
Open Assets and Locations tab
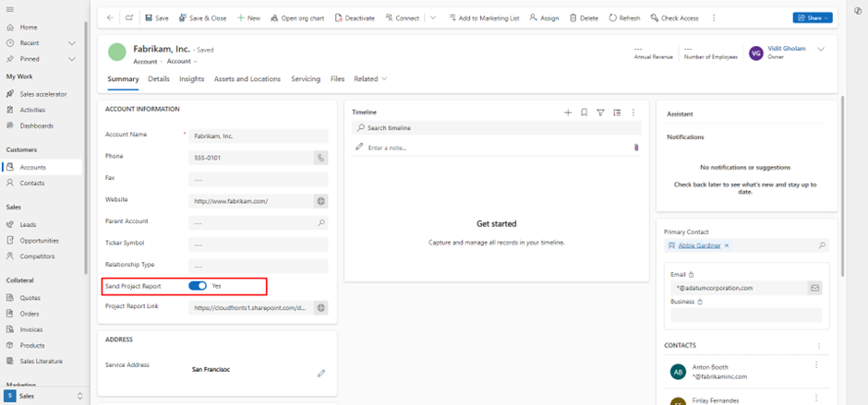[x=247, y=79]
